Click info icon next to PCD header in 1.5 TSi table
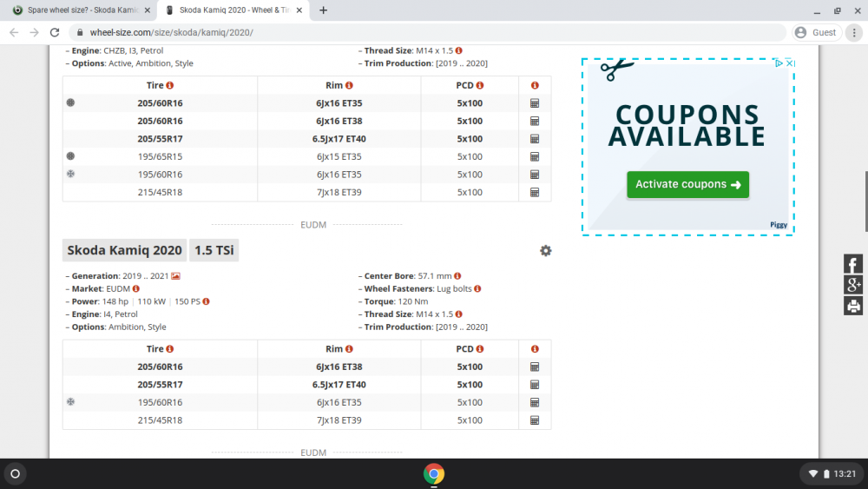Screen dimensions: 868x489 [x=480, y=349]
